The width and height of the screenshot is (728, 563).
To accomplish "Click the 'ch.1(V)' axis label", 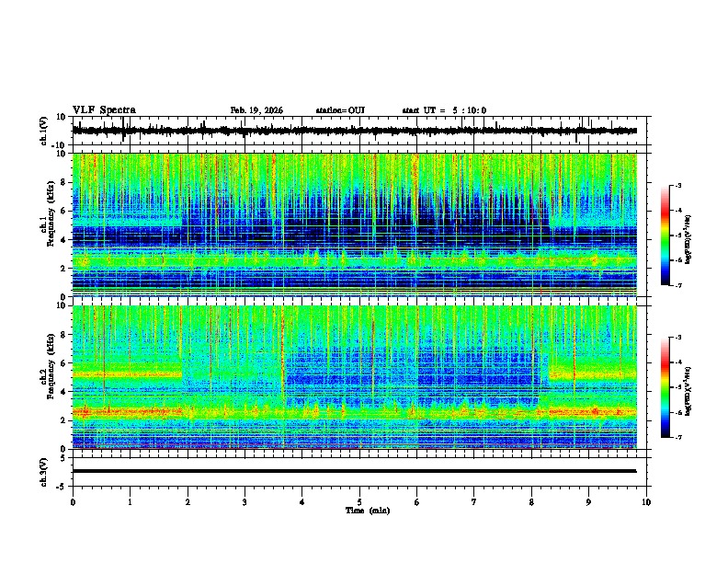I will pos(44,131).
